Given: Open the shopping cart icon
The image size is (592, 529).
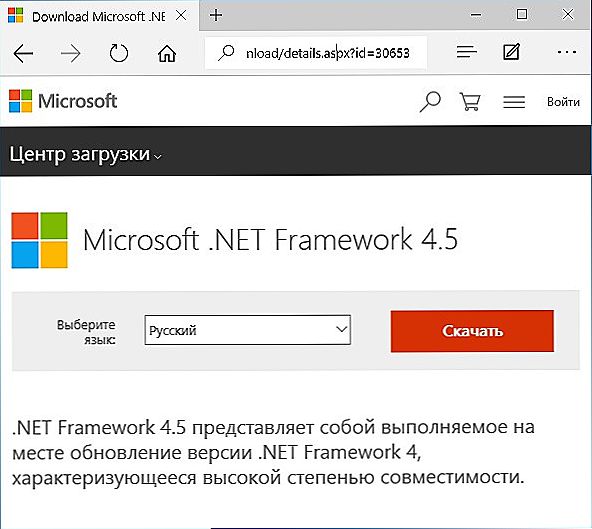Looking at the screenshot, I should (470, 102).
